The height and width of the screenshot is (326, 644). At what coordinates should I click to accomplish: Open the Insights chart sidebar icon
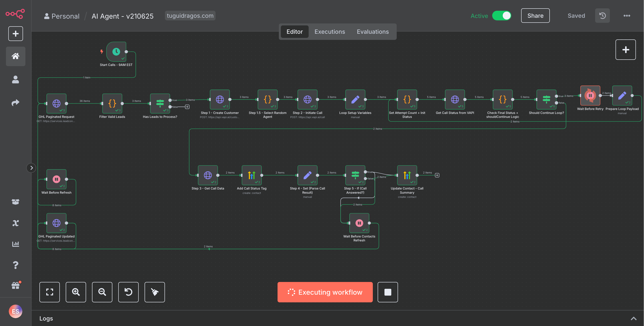coord(16,244)
